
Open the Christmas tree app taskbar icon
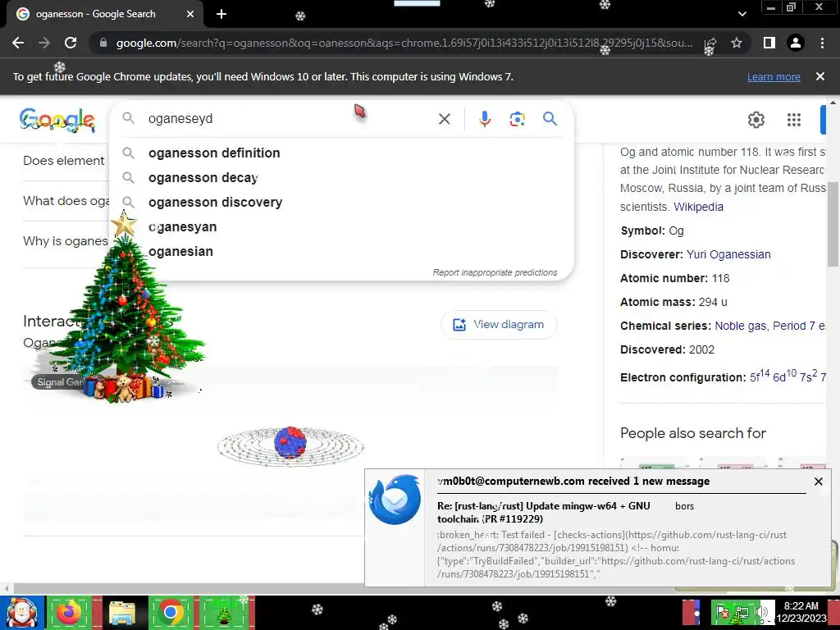point(224,614)
